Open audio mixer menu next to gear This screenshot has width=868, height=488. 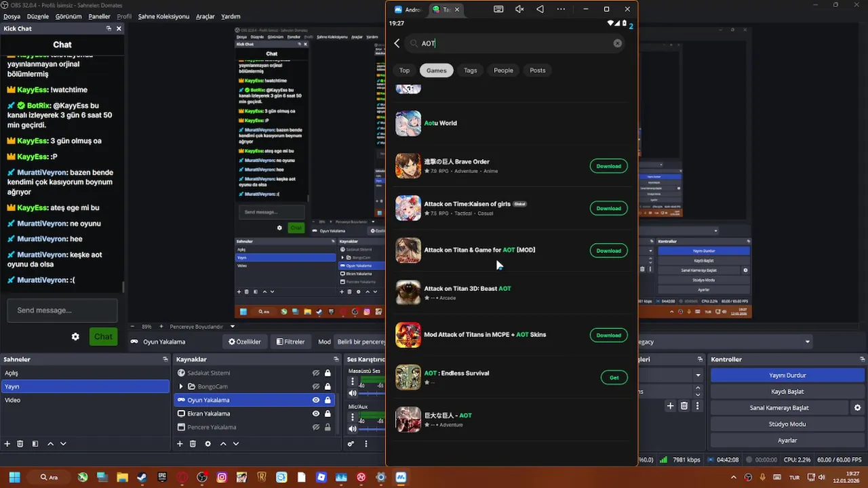[366, 444]
